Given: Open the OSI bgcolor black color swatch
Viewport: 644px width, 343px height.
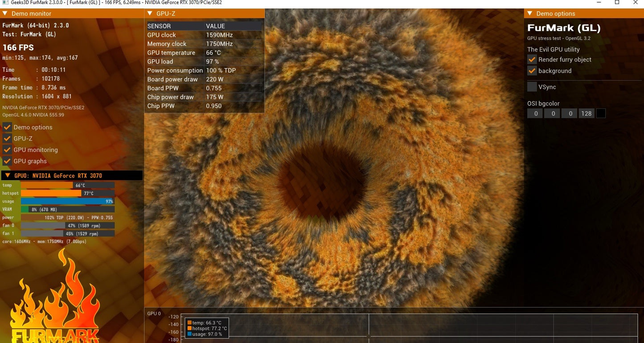Looking at the screenshot, I should point(601,113).
